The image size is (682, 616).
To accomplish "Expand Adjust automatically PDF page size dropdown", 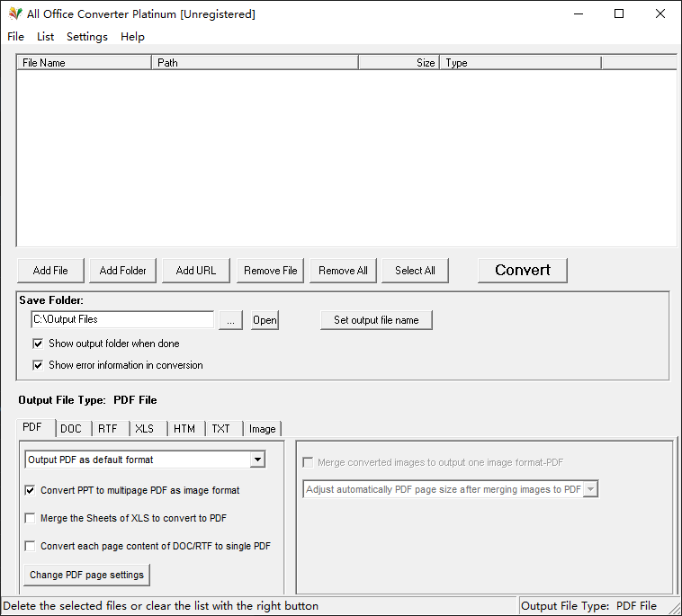I will tap(590, 489).
